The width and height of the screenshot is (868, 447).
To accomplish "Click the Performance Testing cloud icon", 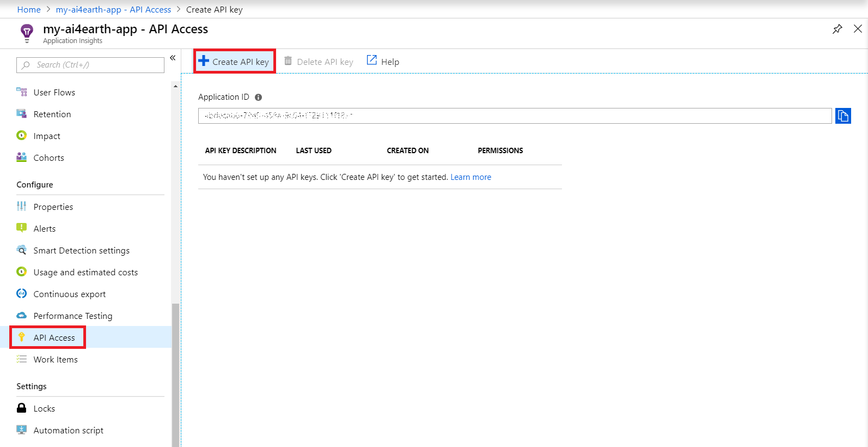I will click(x=22, y=316).
